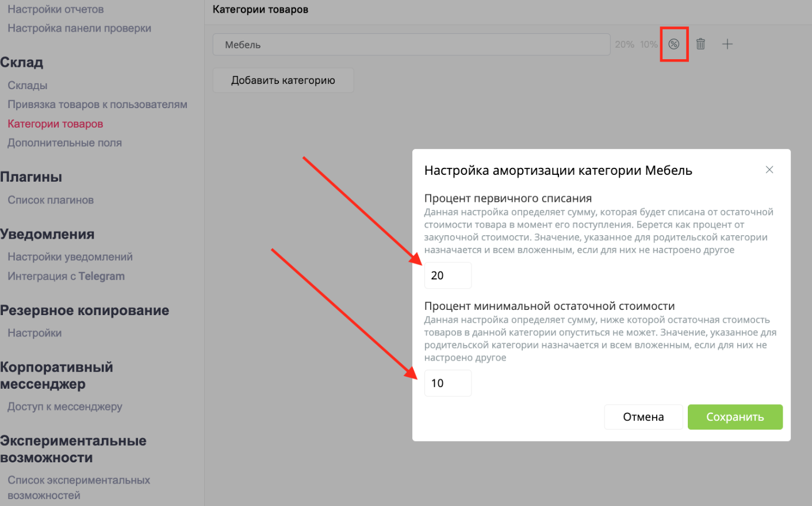Click the Мебель category name field
The image size is (812, 506).
tap(411, 44)
